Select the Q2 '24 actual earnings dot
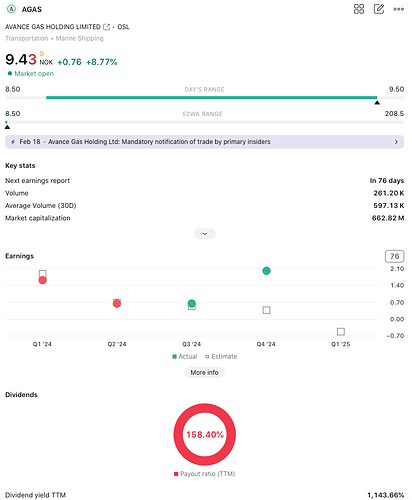 (x=117, y=303)
